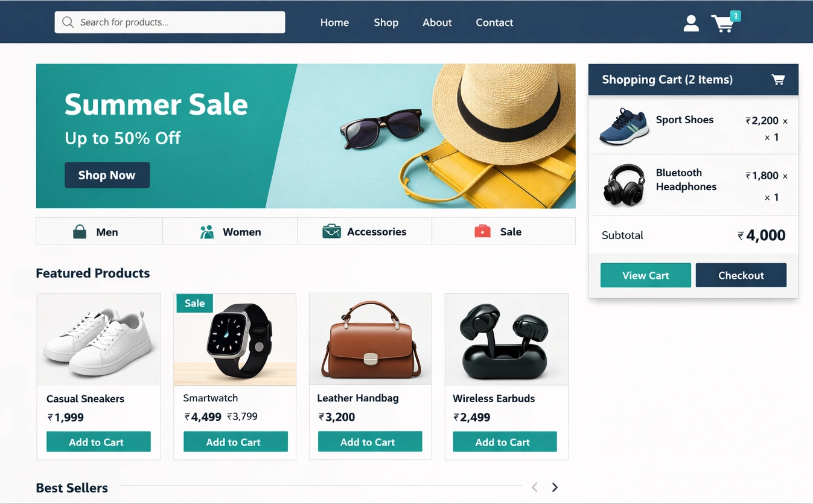Click the Smartwatch product thumbnail
813x504 pixels.
235,340
